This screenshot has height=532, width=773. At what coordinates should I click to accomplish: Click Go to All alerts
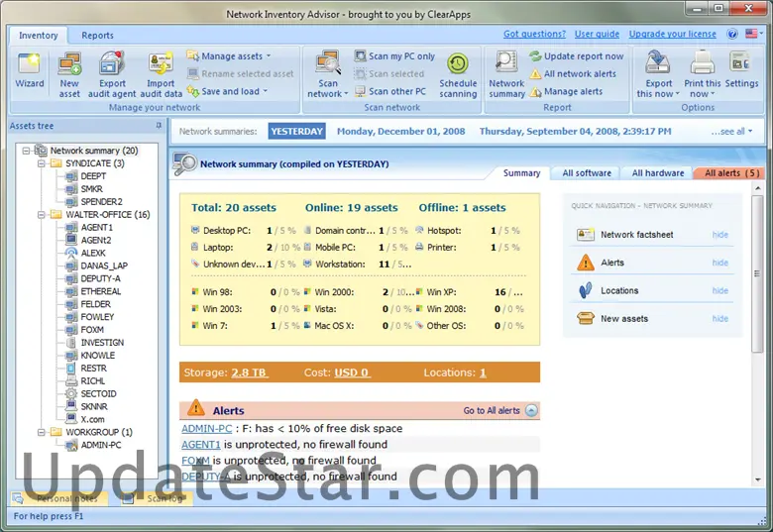(x=492, y=411)
